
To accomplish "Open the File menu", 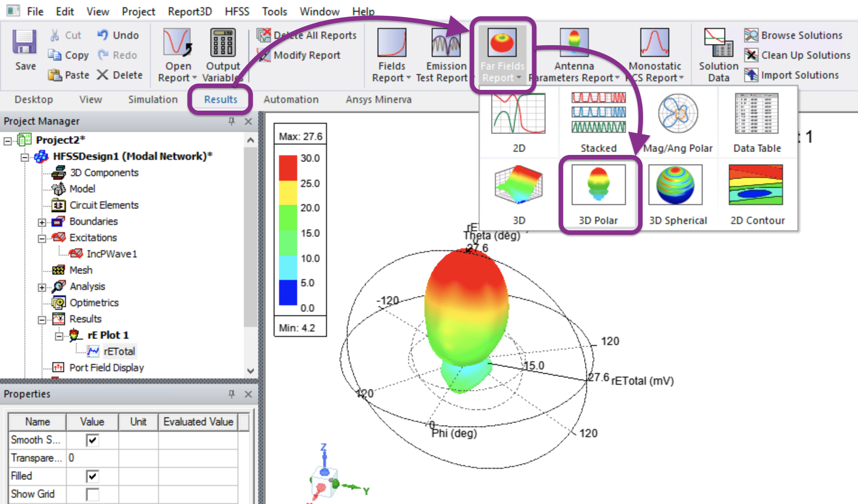I will (35, 11).
